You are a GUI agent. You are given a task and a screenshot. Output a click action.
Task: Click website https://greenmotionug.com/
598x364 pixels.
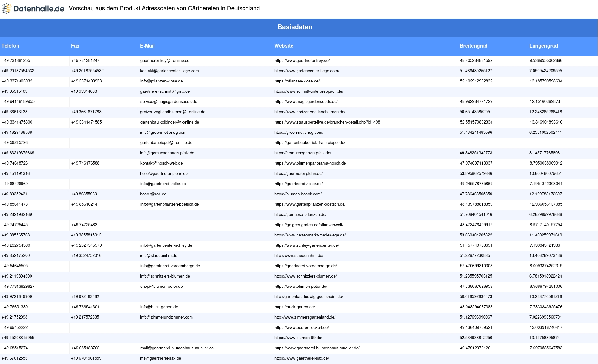pos(299,133)
